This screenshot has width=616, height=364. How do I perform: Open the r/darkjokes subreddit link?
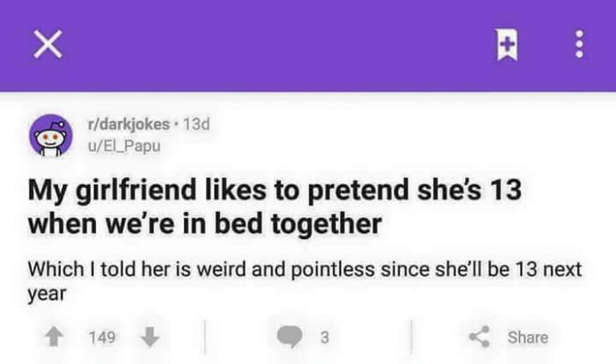pyautogui.click(x=128, y=124)
